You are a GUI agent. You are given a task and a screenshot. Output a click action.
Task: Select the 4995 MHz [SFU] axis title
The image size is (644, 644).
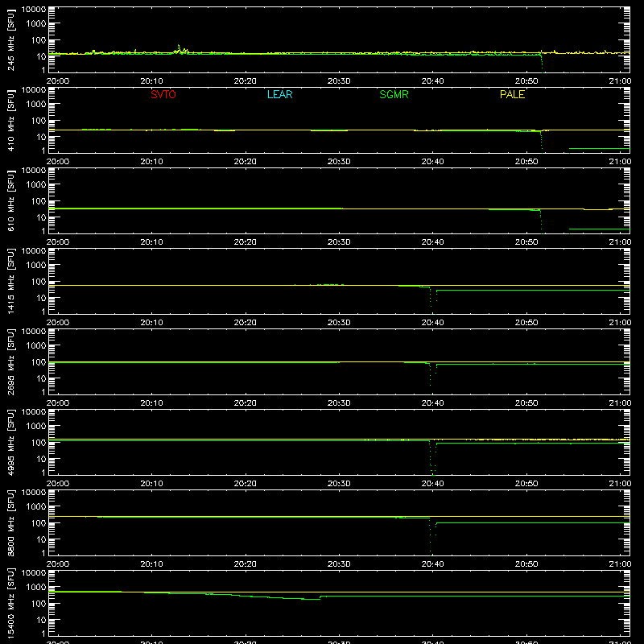[x=11, y=442]
